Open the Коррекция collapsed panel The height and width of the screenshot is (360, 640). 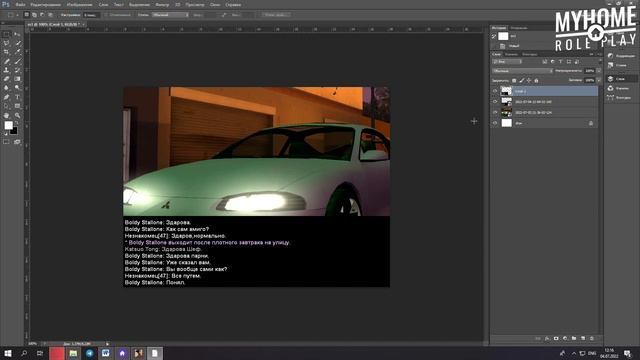coord(620,56)
